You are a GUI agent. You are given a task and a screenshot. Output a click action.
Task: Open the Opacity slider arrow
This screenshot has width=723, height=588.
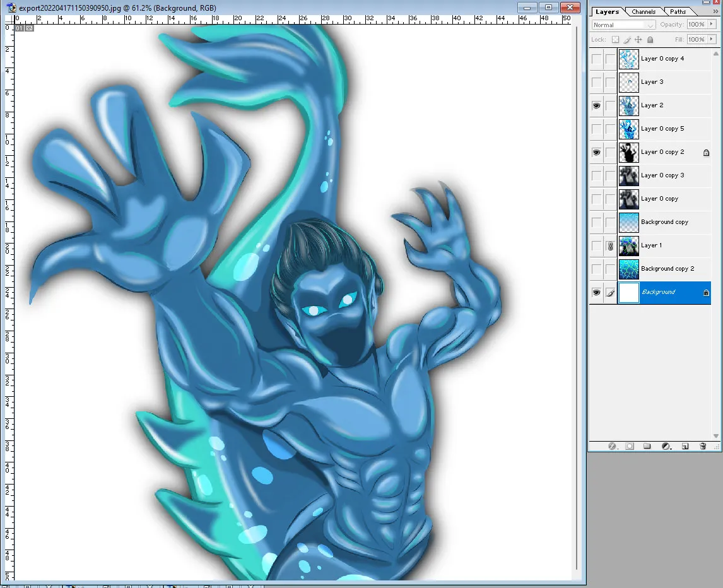712,25
